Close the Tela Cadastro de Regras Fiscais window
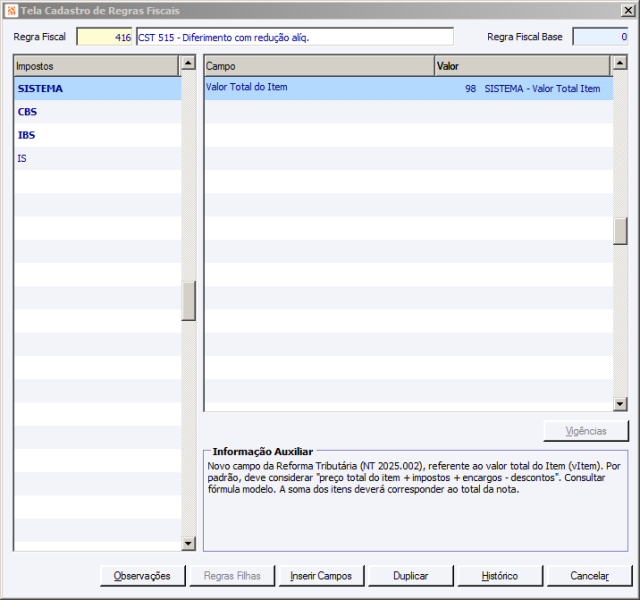Image resolution: width=640 pixels, height=600 pixels. (x=628, y=11)
